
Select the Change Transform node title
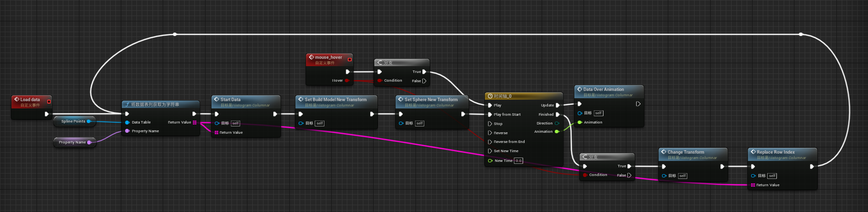(x=686, y=152)
